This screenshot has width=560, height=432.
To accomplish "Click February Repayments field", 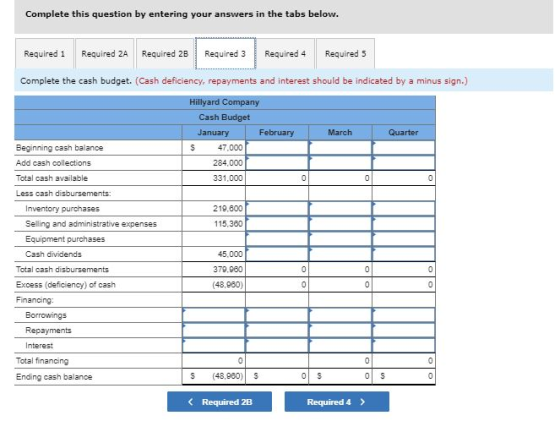I will pos(277,330).
